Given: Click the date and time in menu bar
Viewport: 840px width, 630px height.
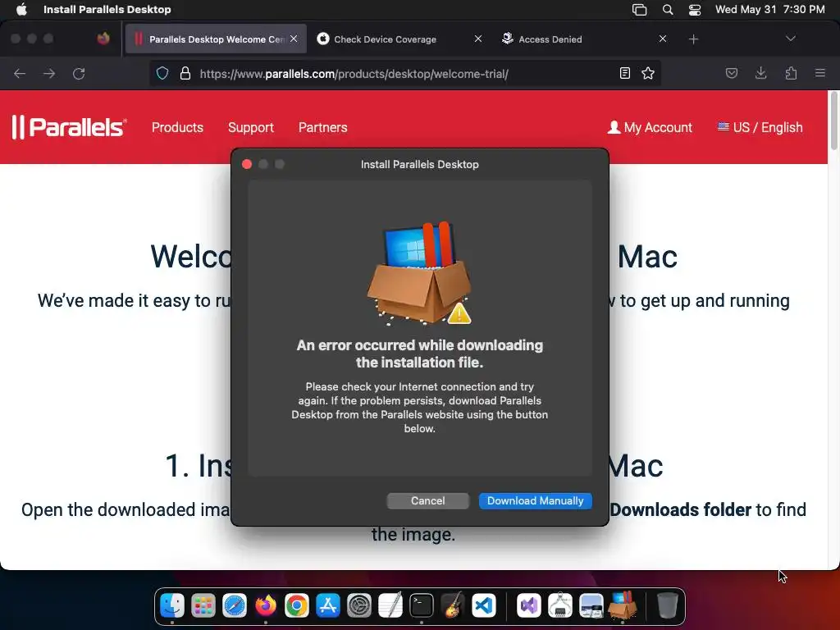Looking at the screenshot, I should pyautogui.click(x=769, y=9).
